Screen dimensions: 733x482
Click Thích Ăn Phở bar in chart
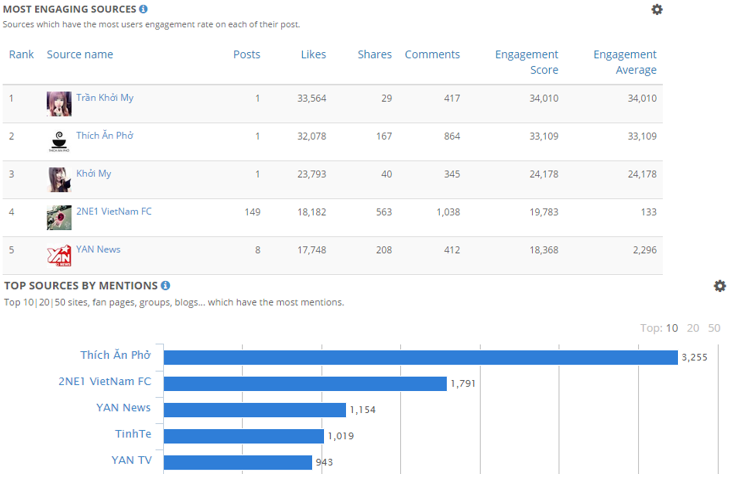pos(421,357)
